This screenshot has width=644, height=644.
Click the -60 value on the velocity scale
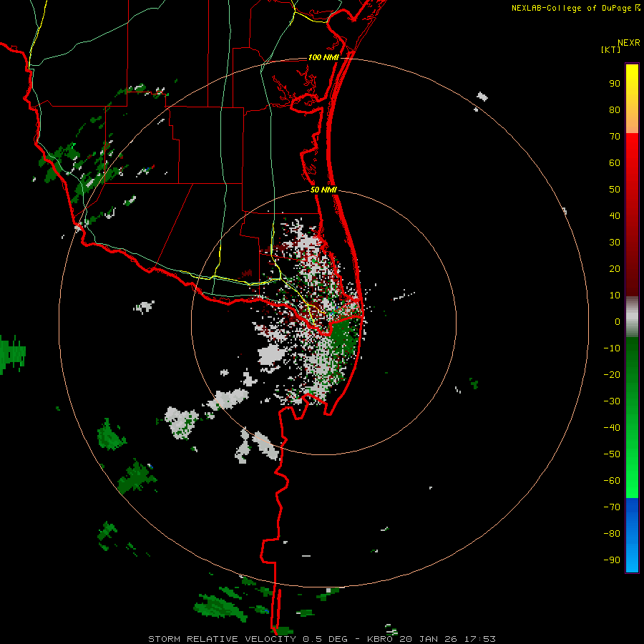[x=612, y=481]
